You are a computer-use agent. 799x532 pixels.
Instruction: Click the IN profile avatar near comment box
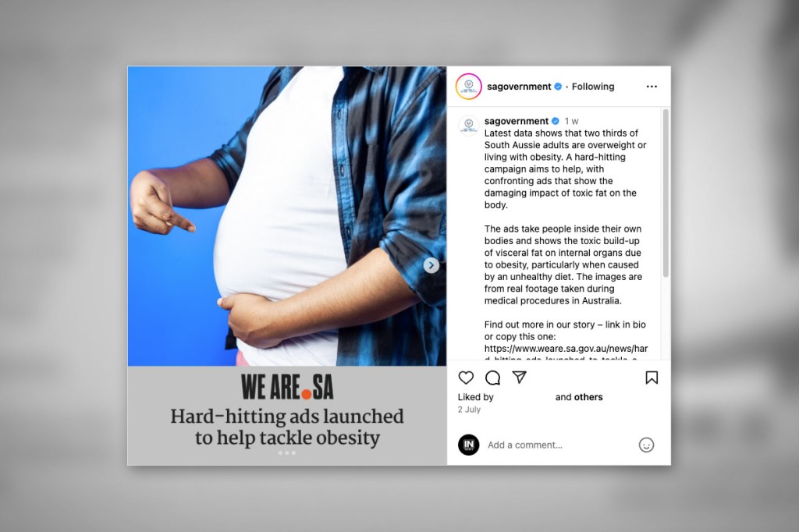pyautogui.click(x=468, y=445)
